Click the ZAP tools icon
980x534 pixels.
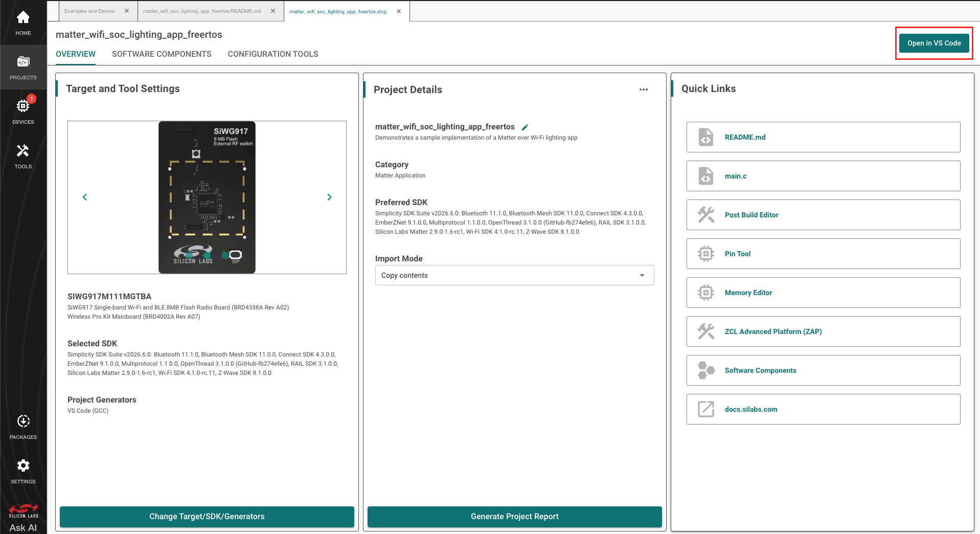(706, 331)
